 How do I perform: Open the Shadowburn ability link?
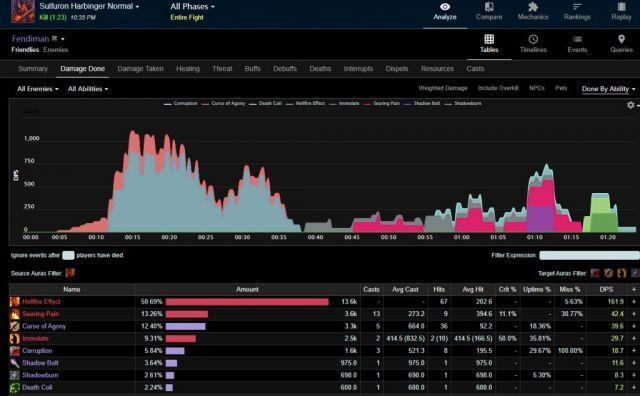tap(40, 375)
